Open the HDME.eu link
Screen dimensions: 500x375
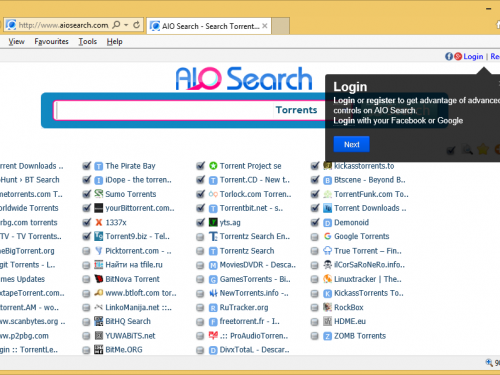pos(350,321)
